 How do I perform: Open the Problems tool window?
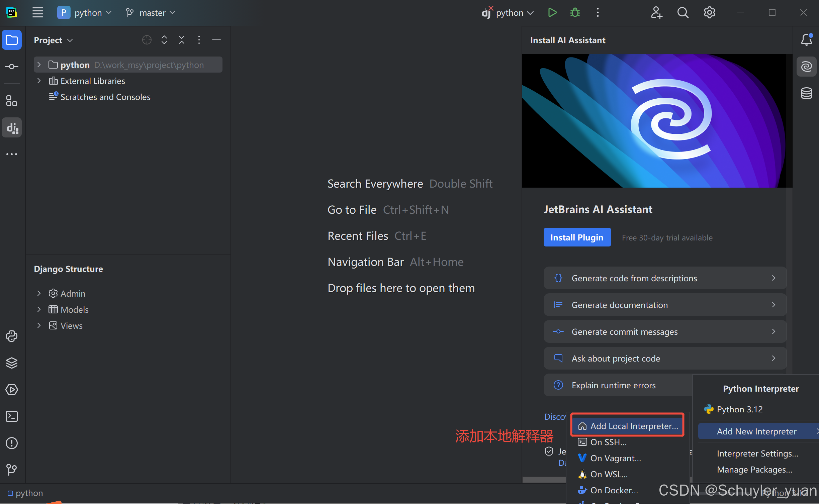coord(12,443)
